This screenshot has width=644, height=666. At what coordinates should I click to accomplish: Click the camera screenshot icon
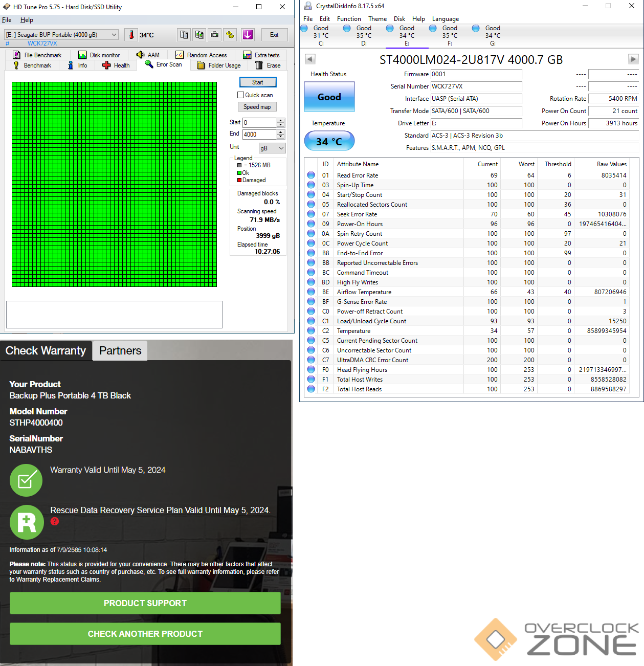tap(215, 35)
